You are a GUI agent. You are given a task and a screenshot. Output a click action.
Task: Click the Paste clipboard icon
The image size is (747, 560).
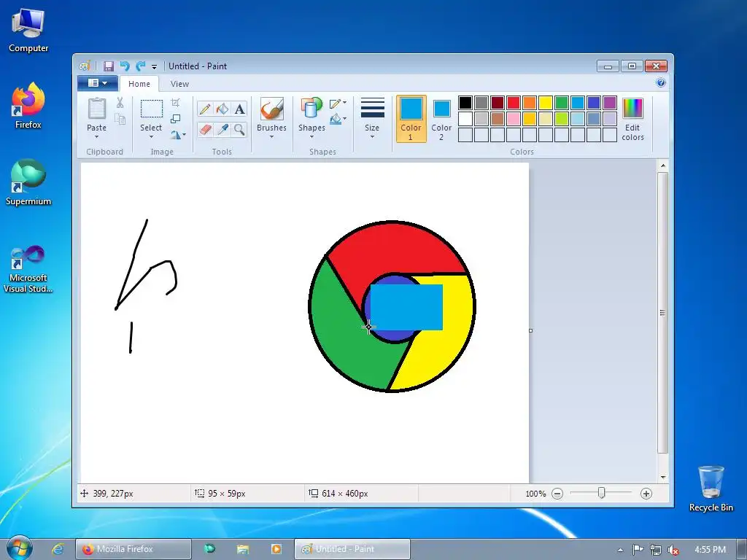[x=97, y=109]
